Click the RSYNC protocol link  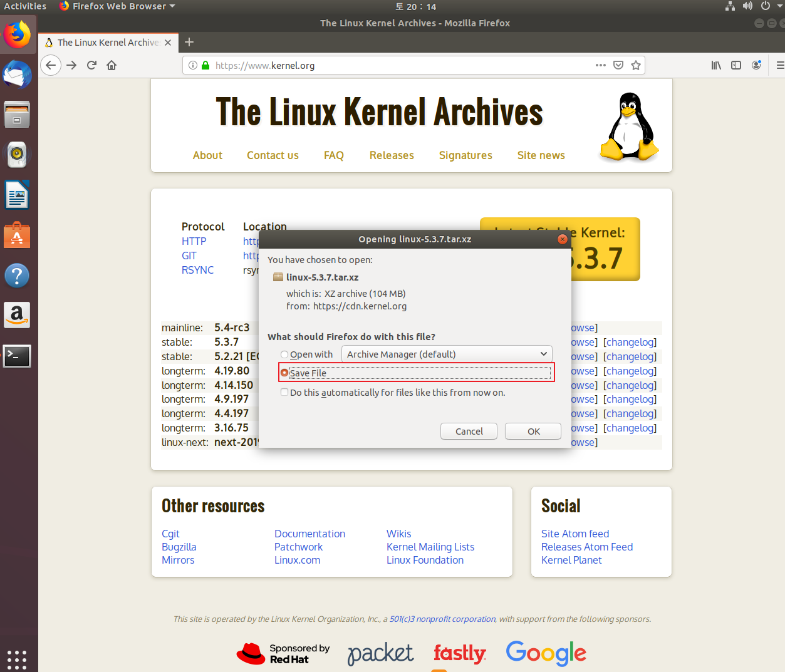[x=197, y=270]
